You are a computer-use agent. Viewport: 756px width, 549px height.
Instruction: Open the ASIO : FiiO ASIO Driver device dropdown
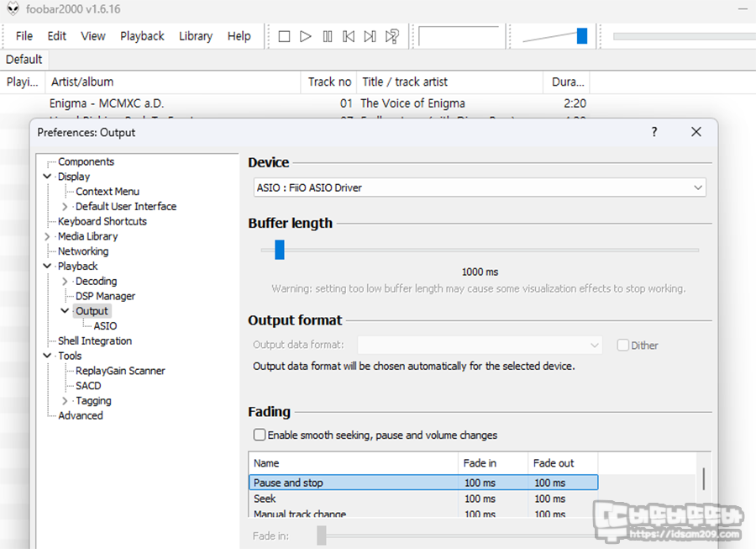[480, 187]
